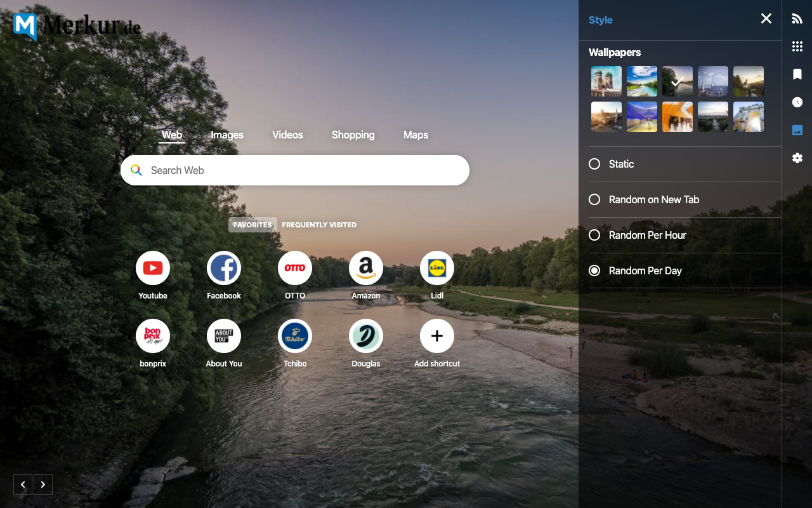The width and height of the screenshot is (812, 508).
Task: Click the search magnifier icon
Action: [136, 170]
